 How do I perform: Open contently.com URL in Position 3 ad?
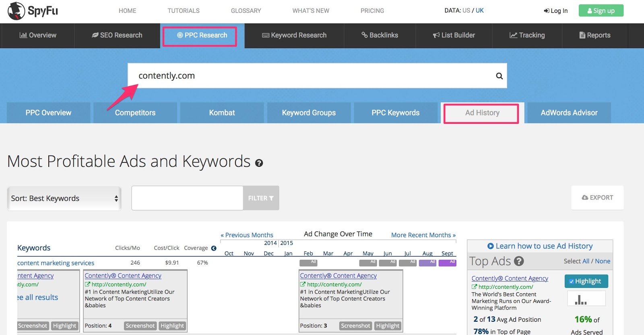pos(334,284)
